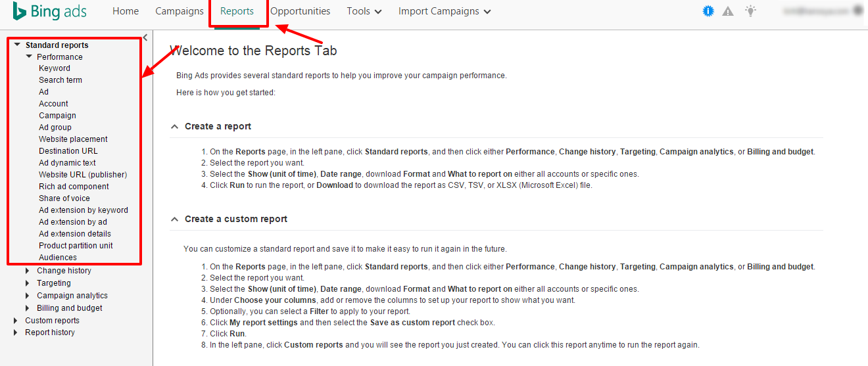Open Ad extension by keyword report
This screenshot has width=868, height=366.
(x=84, y=210)
